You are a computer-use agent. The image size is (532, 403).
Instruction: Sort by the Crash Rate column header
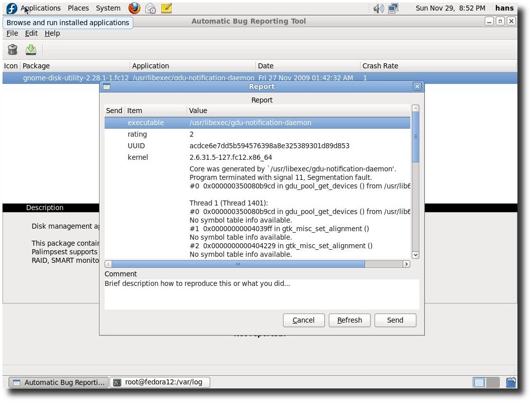(438, 66)
